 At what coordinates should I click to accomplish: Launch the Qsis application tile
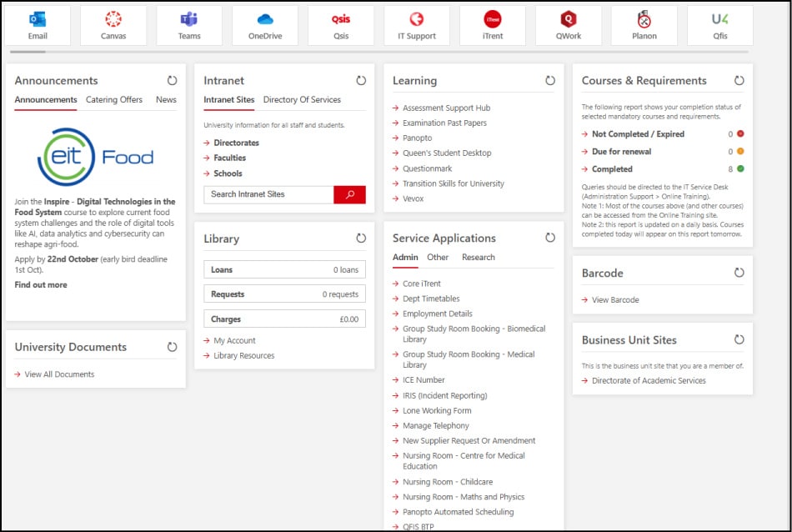[x=341, y=25]
